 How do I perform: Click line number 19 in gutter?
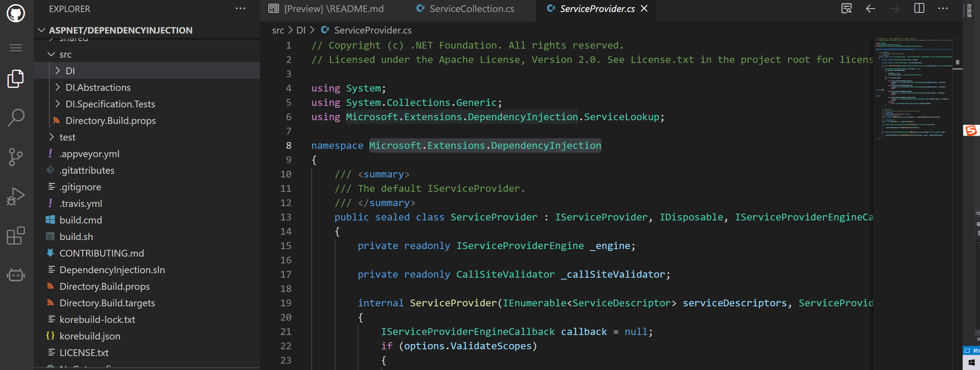tap(286, 303)
